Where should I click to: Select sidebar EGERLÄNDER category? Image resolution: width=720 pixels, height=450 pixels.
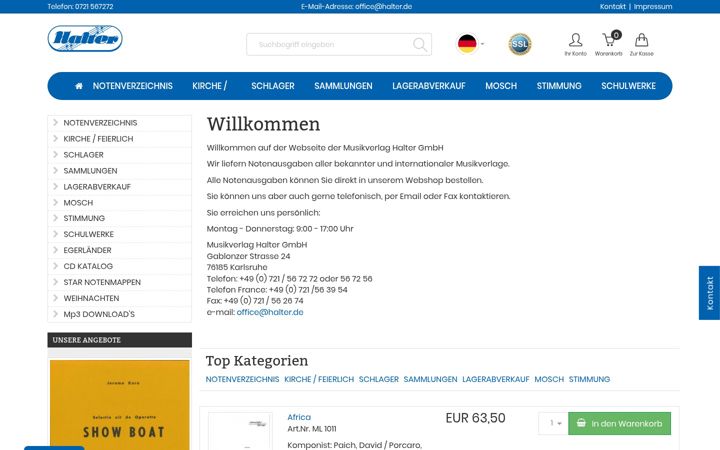tap(119, 250)
